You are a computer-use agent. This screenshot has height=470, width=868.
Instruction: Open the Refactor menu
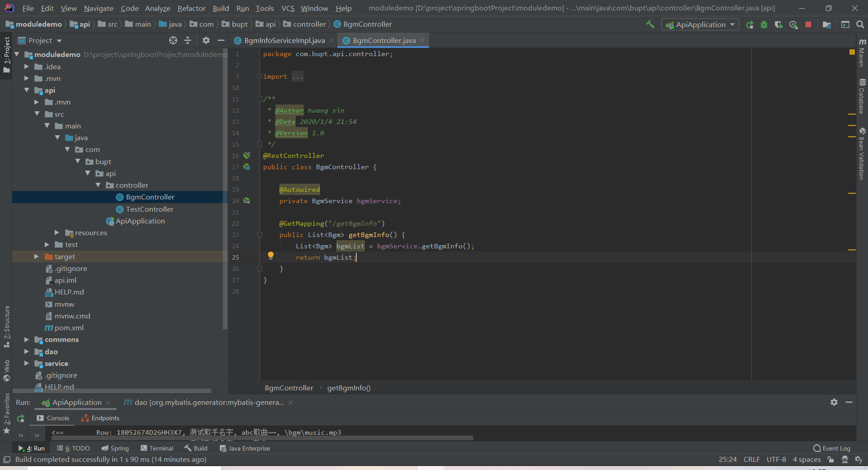pos(191,8)
